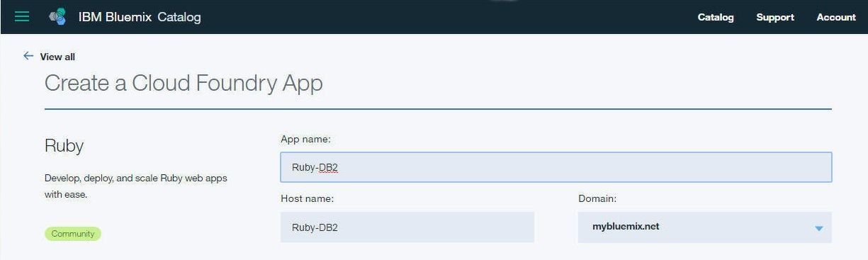
Task: Click the Host name: label
Action: (307, 198)
